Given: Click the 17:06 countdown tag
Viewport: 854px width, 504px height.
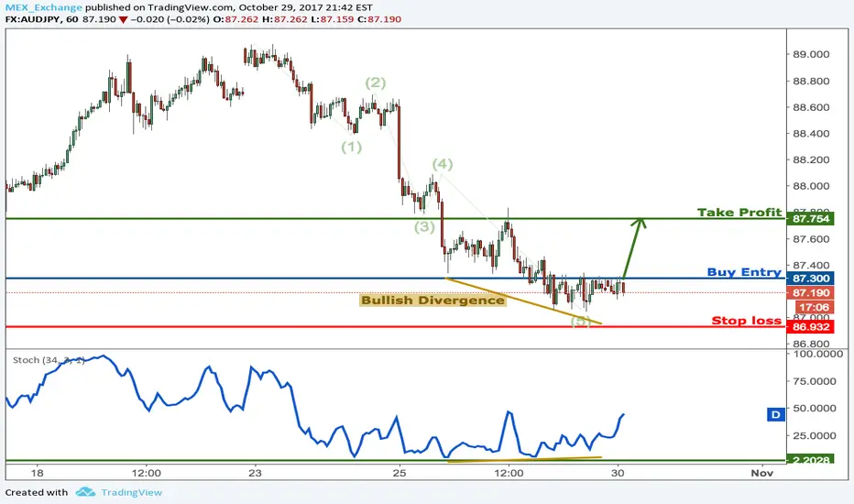Looking at the screenshot, I should tap(814, 307).
